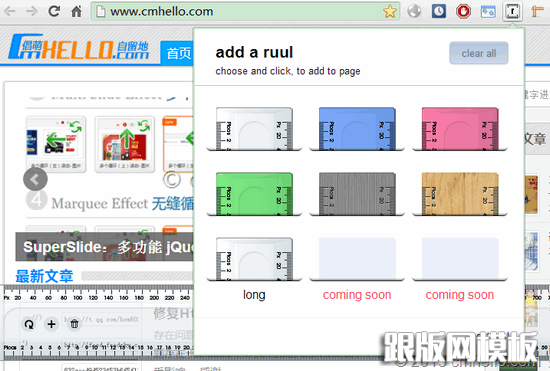Add the gray metal ruler
This screenshot has height=371, width=550.
click(x=357, y=194)
